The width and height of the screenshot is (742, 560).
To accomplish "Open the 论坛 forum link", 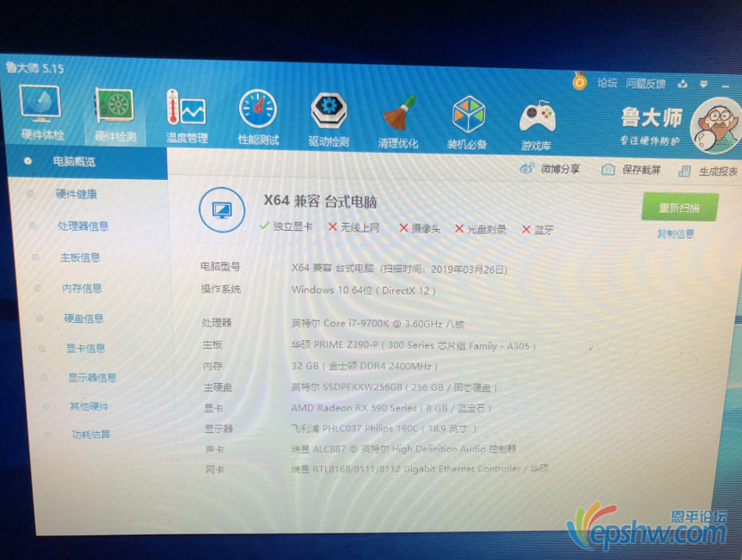I will pos(607,83).
